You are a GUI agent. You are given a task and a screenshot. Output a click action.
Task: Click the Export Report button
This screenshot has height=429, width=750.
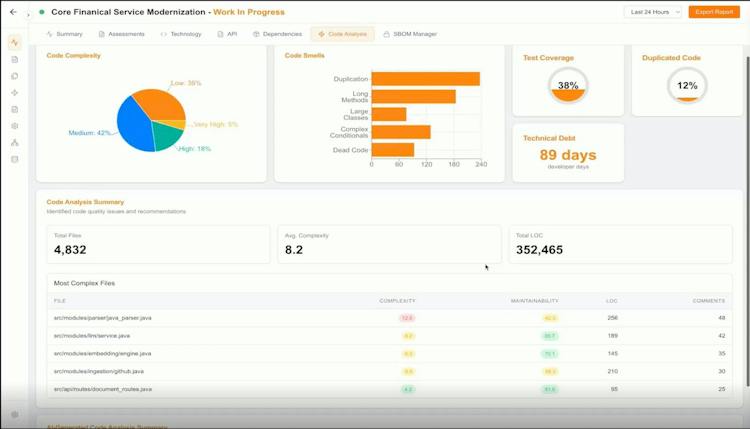[714, 12]
